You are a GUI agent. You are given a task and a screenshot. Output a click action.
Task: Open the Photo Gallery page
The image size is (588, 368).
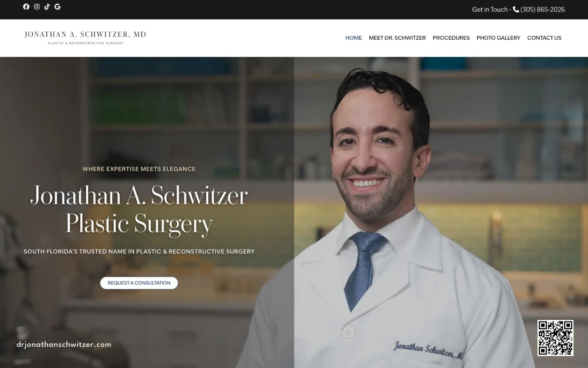click(x=498, y=38)
